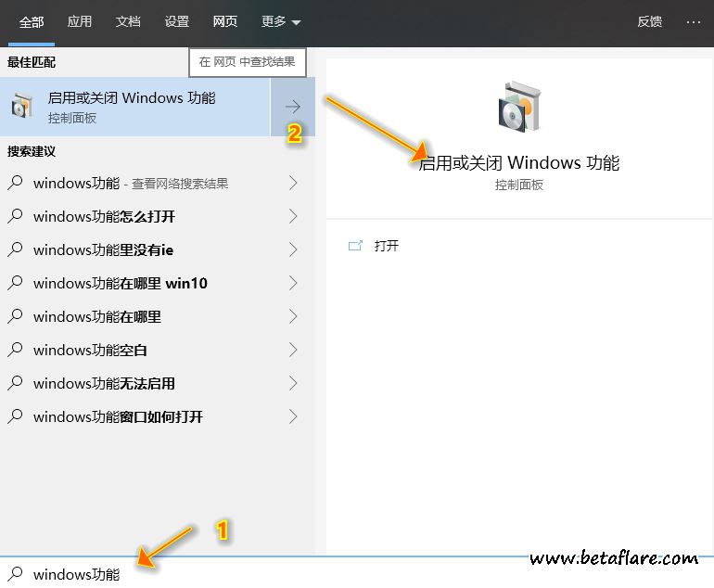Select suggestion windows功能怎么打开
This screenshot has height=588, width=714.
(x=158, y=216)
